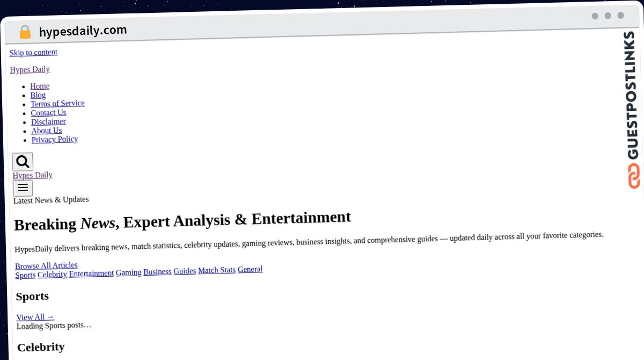Click the Hypes Daily link under search button
This screenshot has height=360, width=644.
(33, 175)
